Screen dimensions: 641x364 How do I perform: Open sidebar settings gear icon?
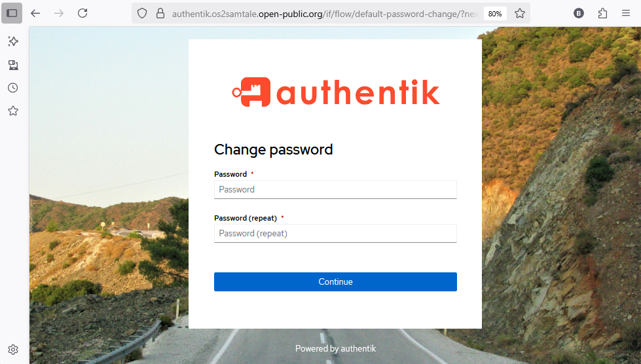[x=13, y=350]
